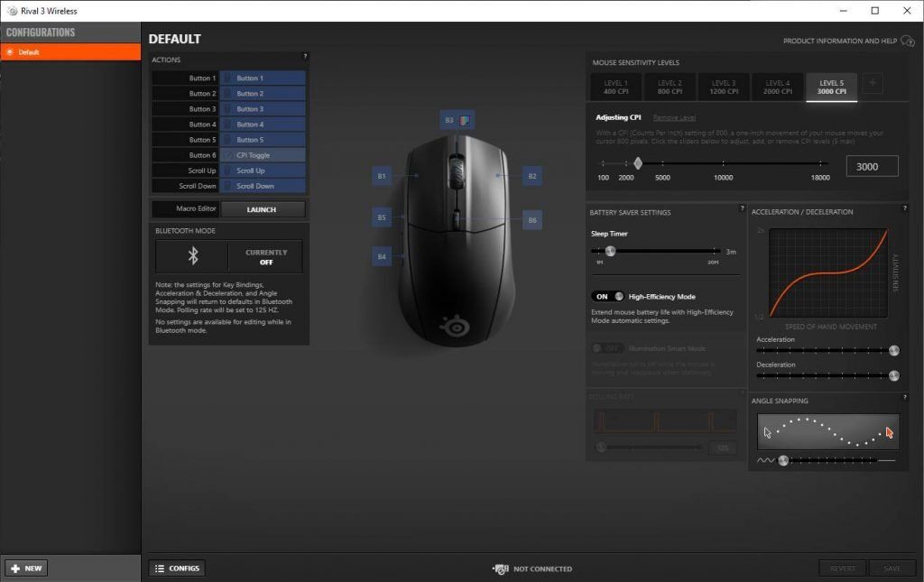924x582 pixels.
Task: Maximize the Rival 3 Wireless window
Action: (x=875, y=11)
